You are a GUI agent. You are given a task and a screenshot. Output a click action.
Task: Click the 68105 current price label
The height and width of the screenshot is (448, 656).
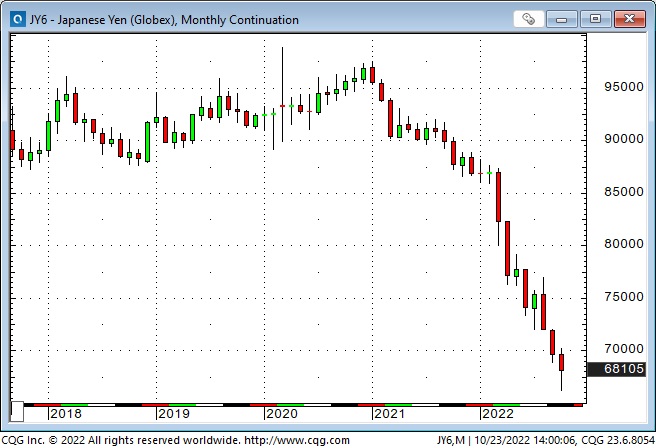tap(616, 369)
